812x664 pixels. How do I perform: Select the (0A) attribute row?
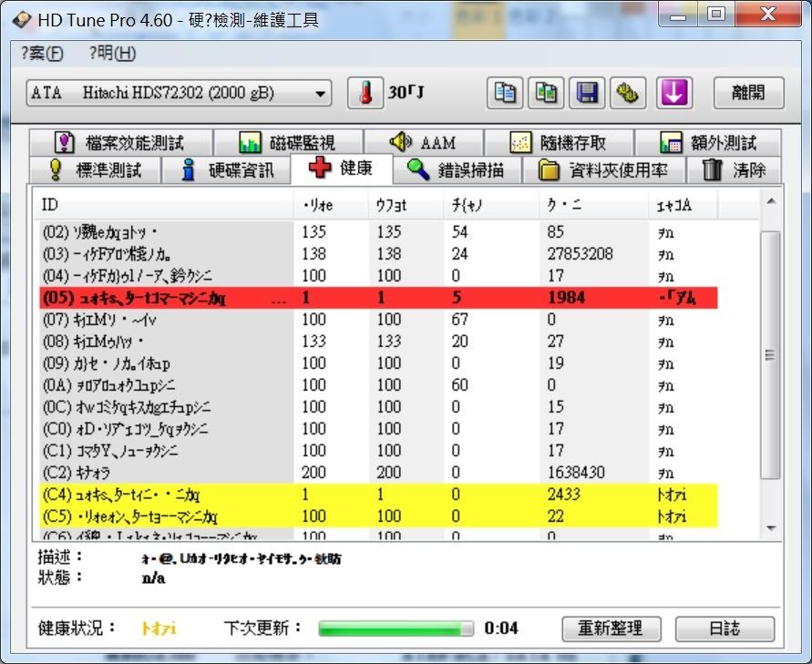click(x=378, y=385)
